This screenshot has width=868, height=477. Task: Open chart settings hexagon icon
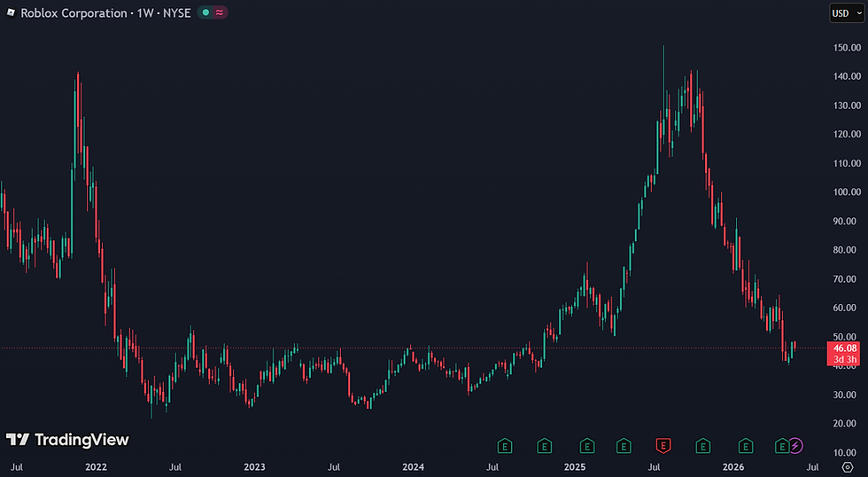coord(848,467)
